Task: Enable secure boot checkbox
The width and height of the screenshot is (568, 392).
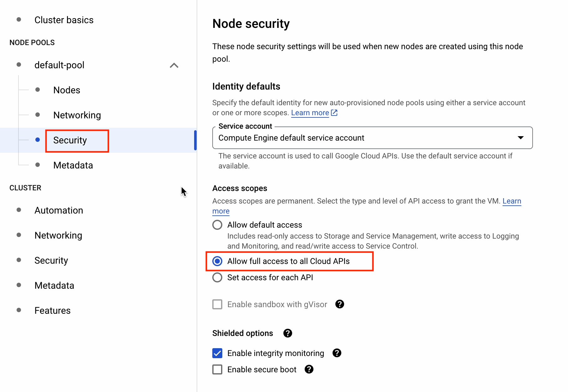Action: (x=217, y=369)
